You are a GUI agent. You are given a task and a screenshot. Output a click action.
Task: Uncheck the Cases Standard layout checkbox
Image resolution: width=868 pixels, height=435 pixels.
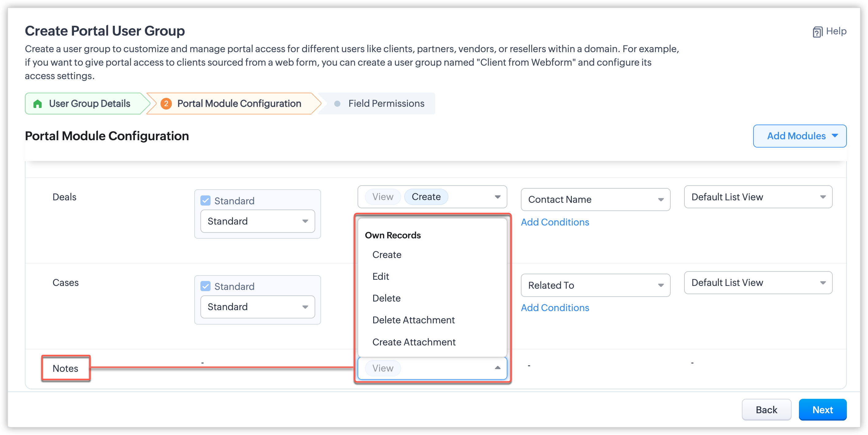coord(206,286)
